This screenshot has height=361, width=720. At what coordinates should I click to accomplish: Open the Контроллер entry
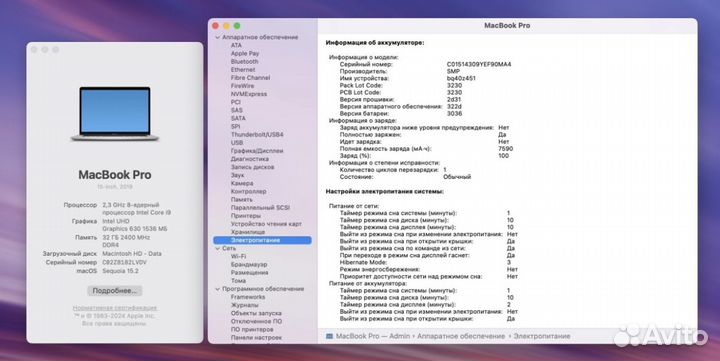[x=248, y=191]
